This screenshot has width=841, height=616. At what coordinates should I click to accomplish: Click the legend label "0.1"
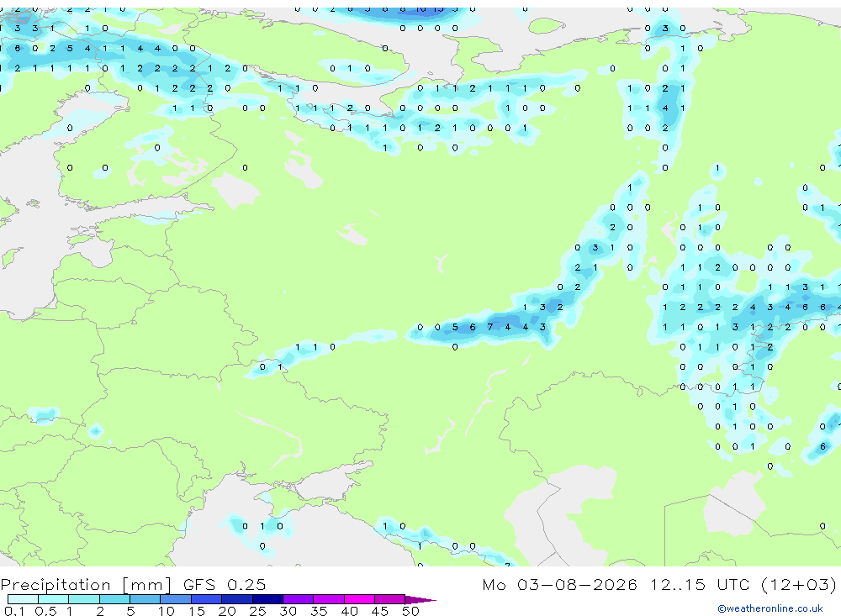[14, 611]
